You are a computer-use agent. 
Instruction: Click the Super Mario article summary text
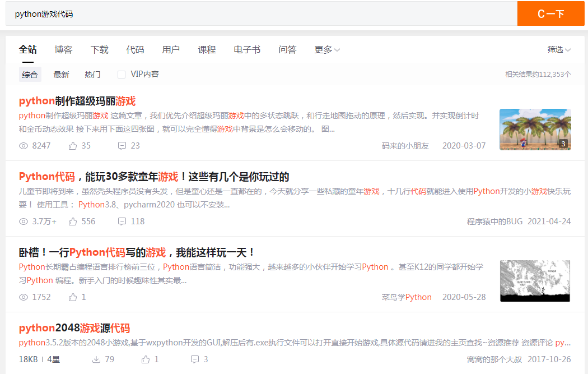click(249, 122)
